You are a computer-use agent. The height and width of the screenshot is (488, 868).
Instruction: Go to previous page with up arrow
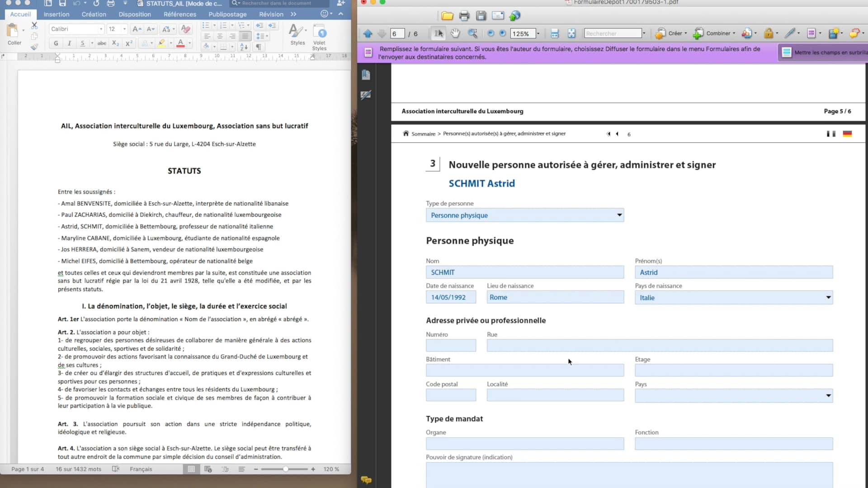pos(368,33)
